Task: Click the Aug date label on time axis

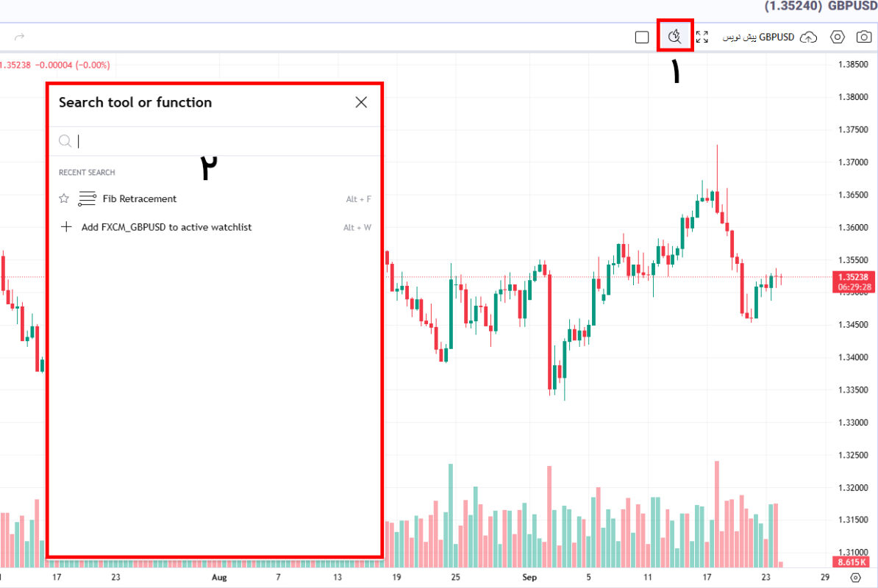Action: pos(219,578)
